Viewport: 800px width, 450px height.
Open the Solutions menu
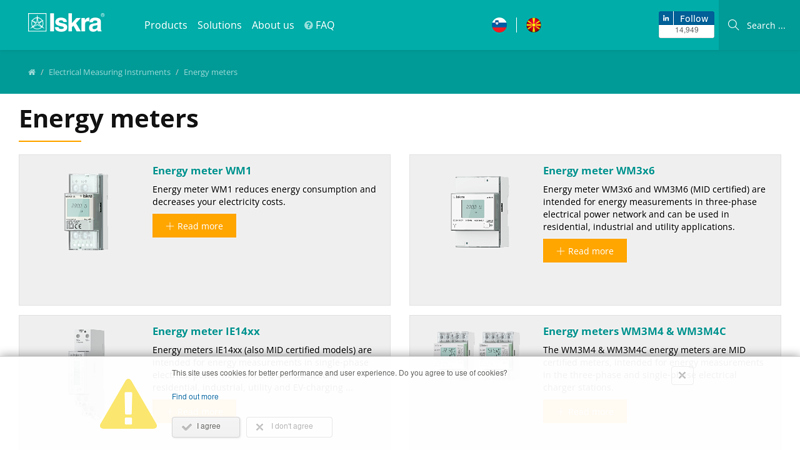click(x=219, y=25)
